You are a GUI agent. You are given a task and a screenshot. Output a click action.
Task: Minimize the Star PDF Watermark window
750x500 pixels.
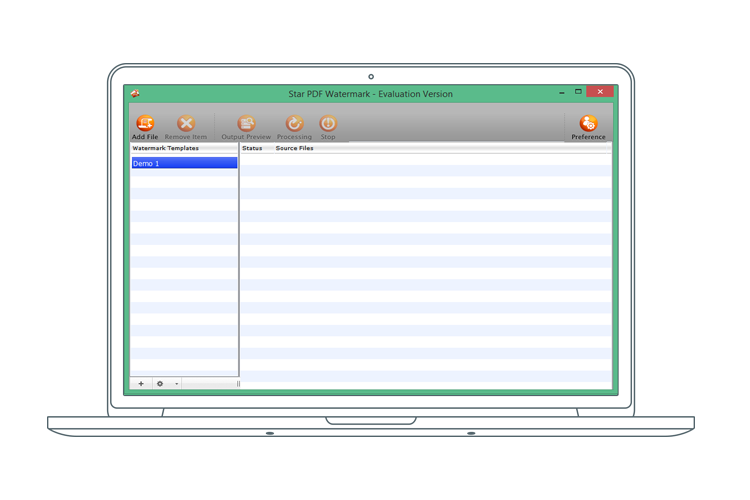[560, 93]
